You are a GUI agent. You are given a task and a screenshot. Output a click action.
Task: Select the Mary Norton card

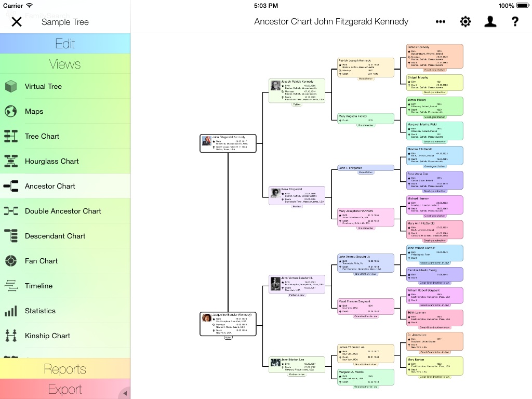click(x=435, y=366)
